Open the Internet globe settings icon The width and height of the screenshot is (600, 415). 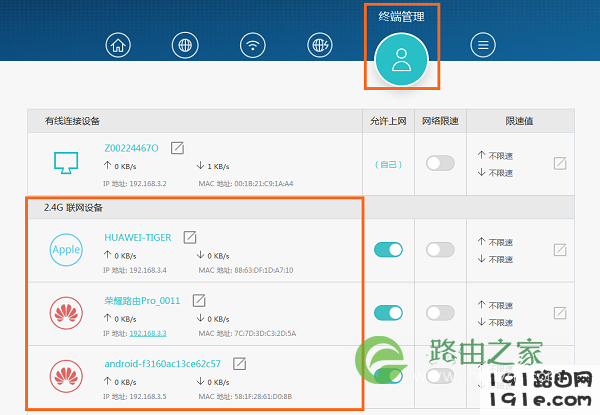tap(186, 45)
